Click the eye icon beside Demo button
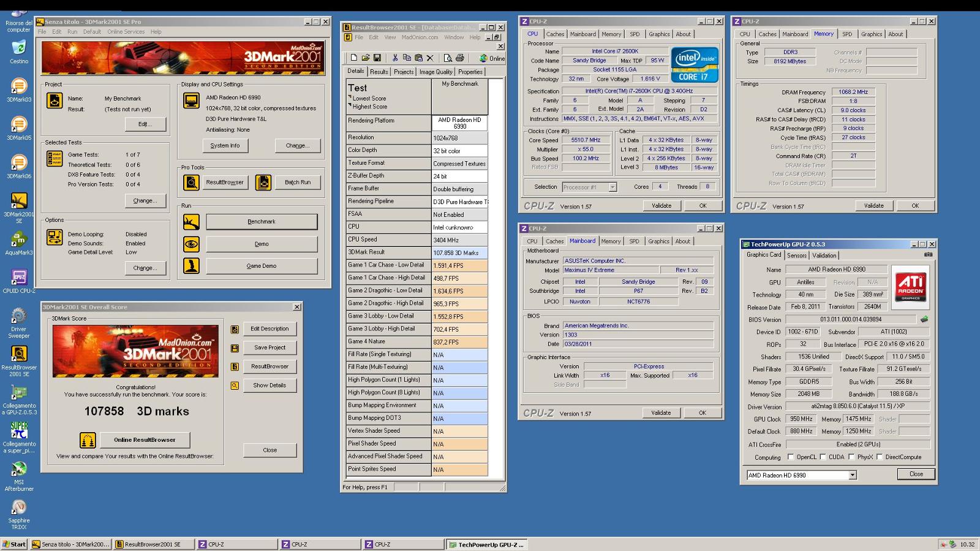 [191, 244]
